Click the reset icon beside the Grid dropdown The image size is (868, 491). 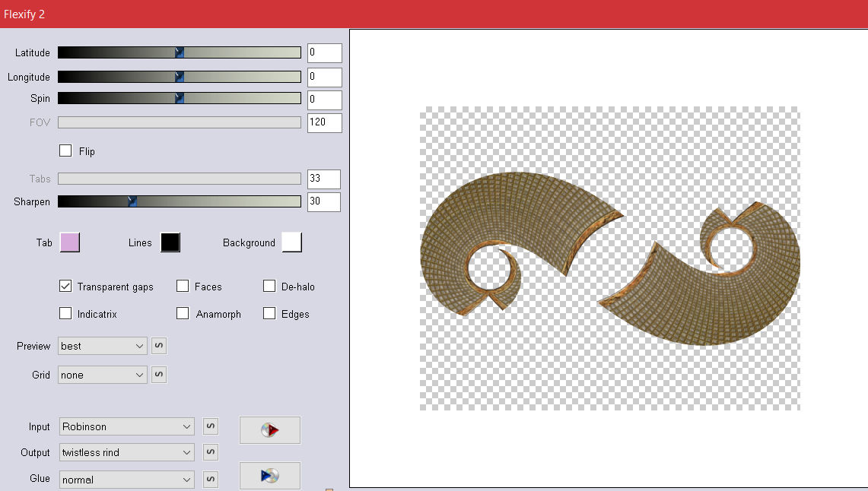pyautogui.click(x=159, y=375)
